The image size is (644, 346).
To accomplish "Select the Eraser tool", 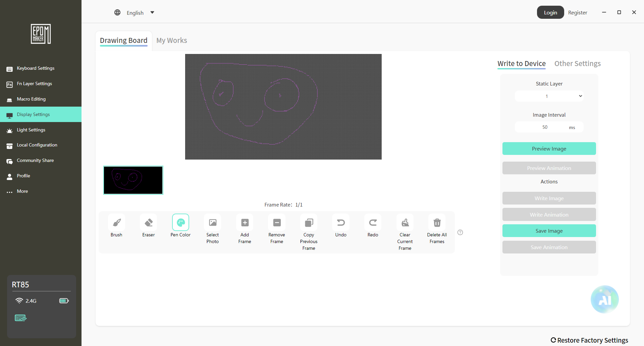I will [149, 223].
